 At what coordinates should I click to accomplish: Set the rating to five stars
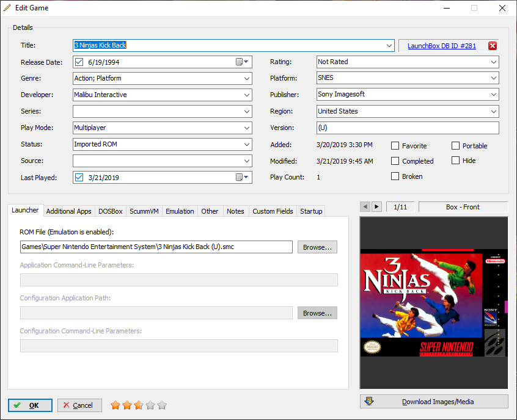[x=162, y=405]
